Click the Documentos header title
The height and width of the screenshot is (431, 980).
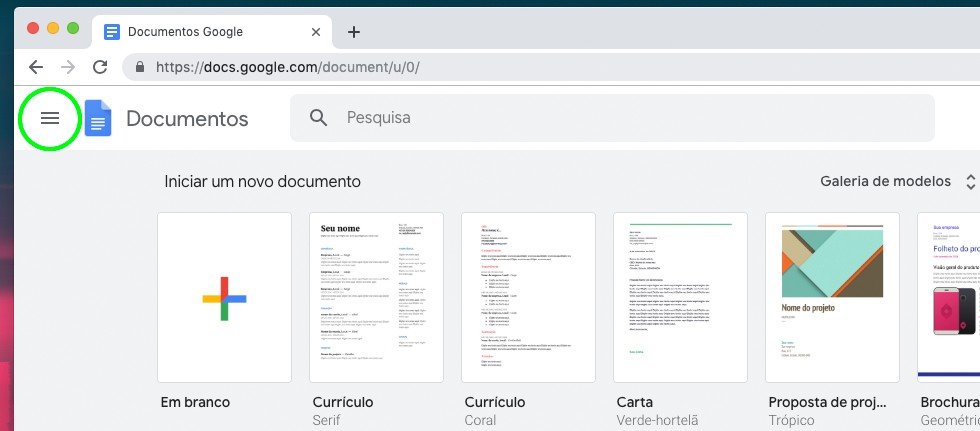pyautogui.click(x=188, y=118)
